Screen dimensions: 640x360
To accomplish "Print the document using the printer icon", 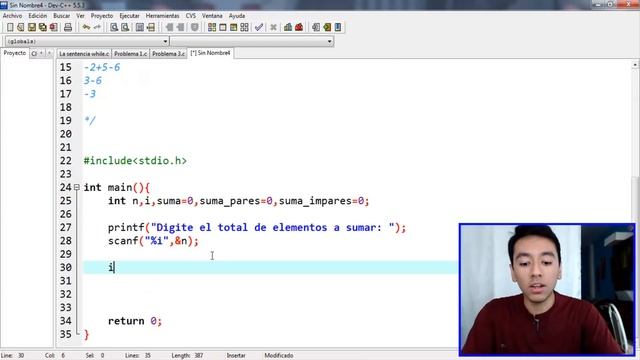I will pos(68,27).
